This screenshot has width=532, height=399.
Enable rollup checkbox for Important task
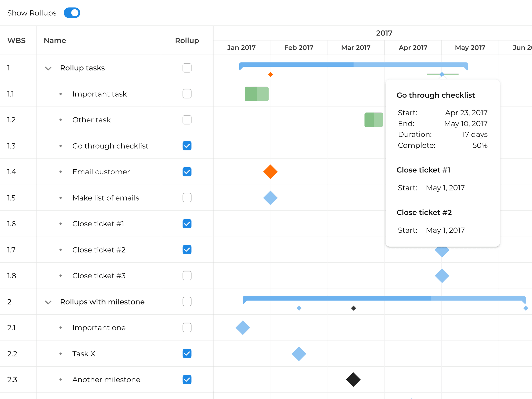(187, 94)
